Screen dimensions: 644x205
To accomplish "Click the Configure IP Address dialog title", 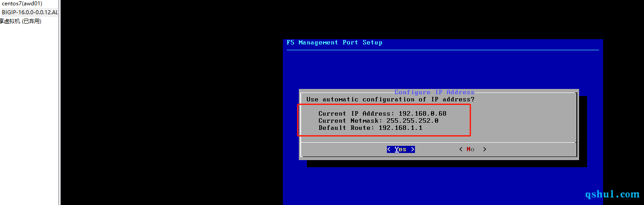I will tap(434, 92).
